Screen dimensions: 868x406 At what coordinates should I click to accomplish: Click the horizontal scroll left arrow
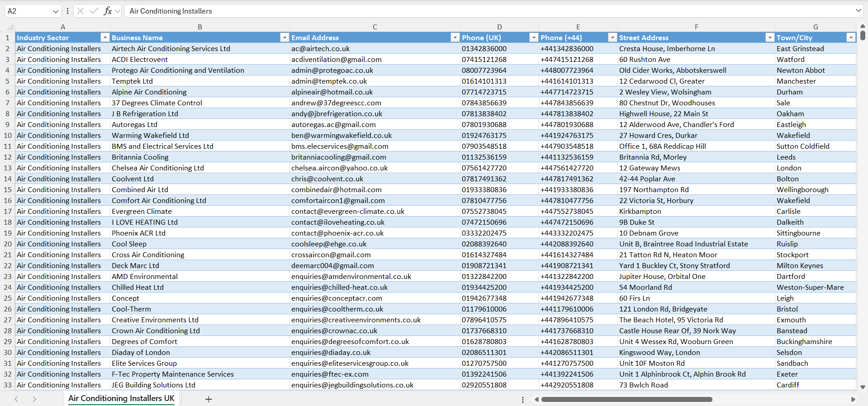(x=536, y=399)
